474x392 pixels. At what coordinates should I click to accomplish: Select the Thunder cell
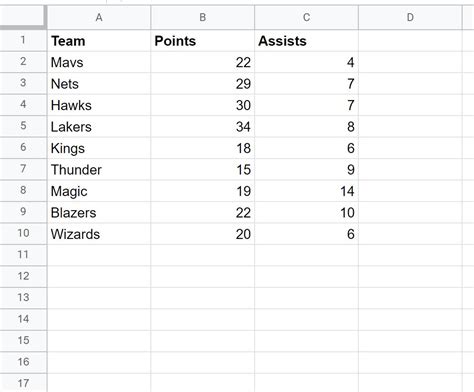tap(99, 169)
